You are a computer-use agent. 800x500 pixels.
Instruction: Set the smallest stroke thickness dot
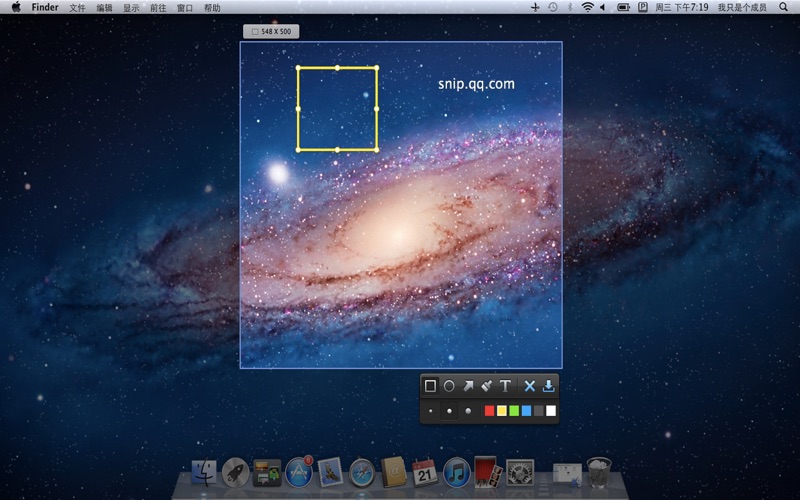click(431, 410)
